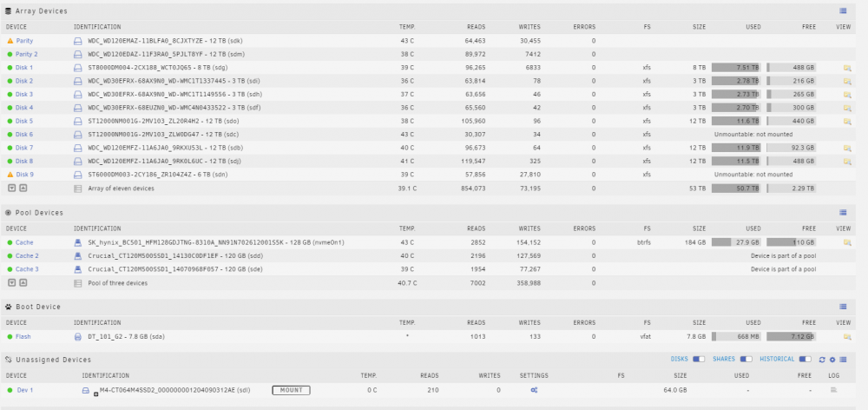Viewport: 868px width, 410px height.
Task: Click Disk 6 drive icon
Action: tap(77, 135)
